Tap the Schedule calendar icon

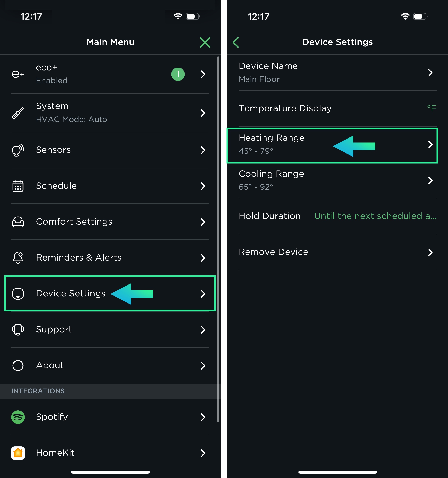pos(18,186)
